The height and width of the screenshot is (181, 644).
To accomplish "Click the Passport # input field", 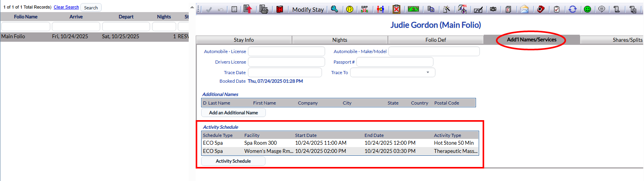I will (395, 62).
